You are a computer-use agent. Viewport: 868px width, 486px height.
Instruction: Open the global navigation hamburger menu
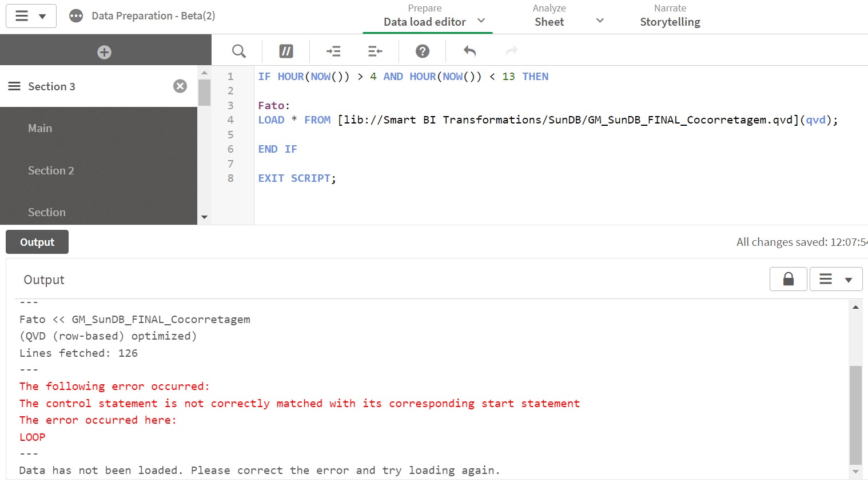(x=31, y=16)
